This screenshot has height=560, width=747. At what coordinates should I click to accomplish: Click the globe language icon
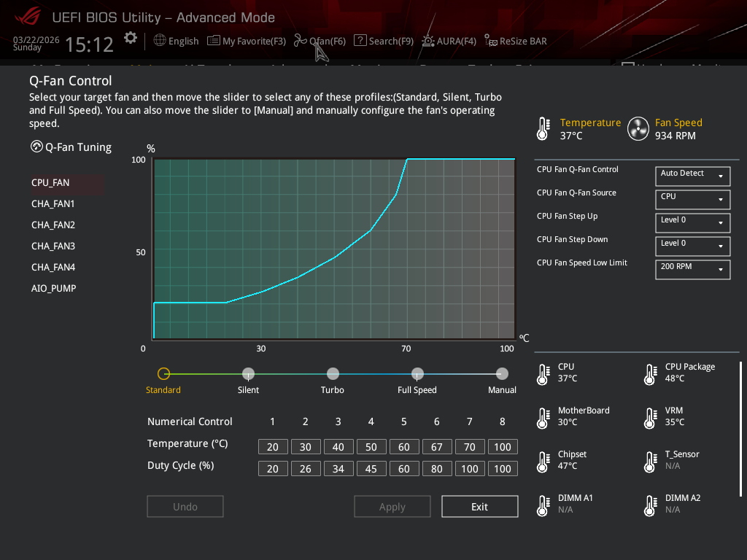tap(160, 41)
